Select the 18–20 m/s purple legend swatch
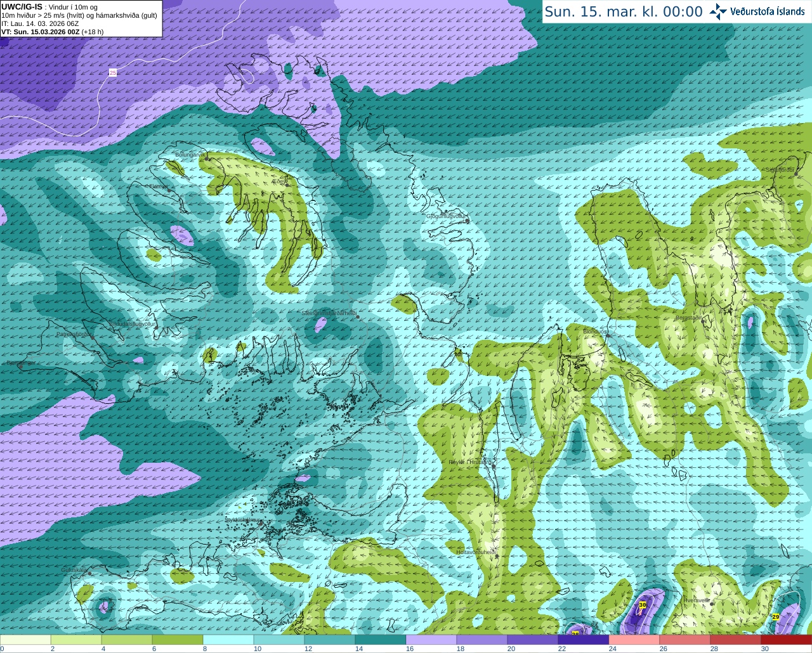The image size is (812, 653). [x=482, y=640]
